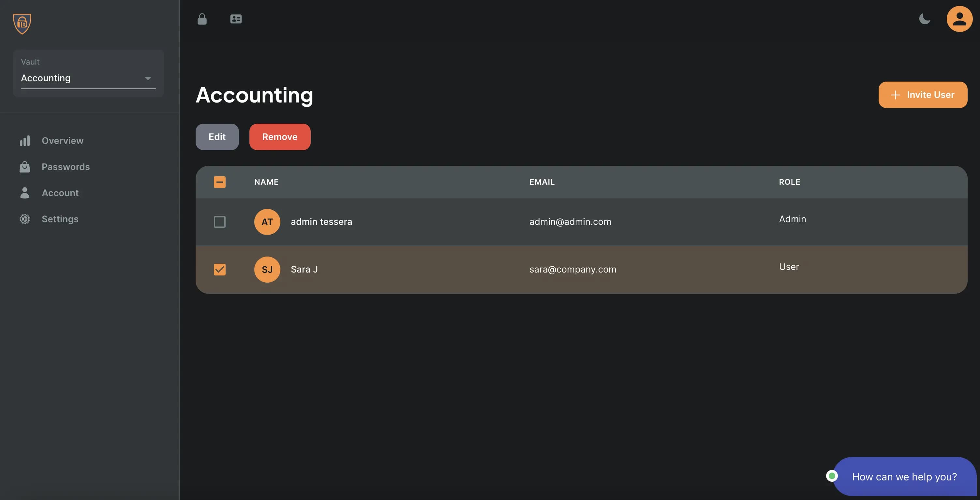
Task: Click the Edit button
Action: [x=217, y=137]
